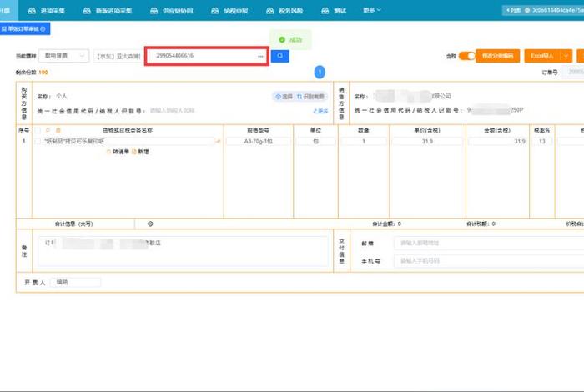This screenshot has width=584, height=392.
Task: Click the 转清单 convert-to-list icon
Action: point(118,151)
